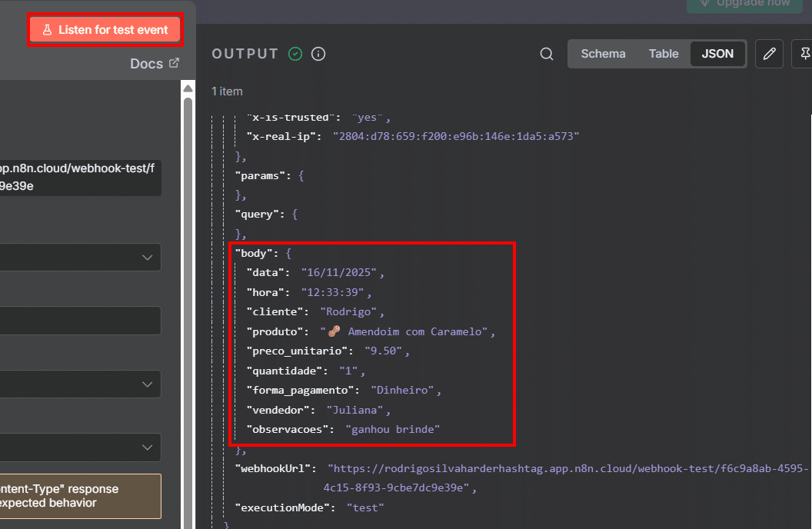The height and width of the screenshot is (529, 812).
Task: Open the third dropdown above the warning notice
Action: tap(80, 447)
